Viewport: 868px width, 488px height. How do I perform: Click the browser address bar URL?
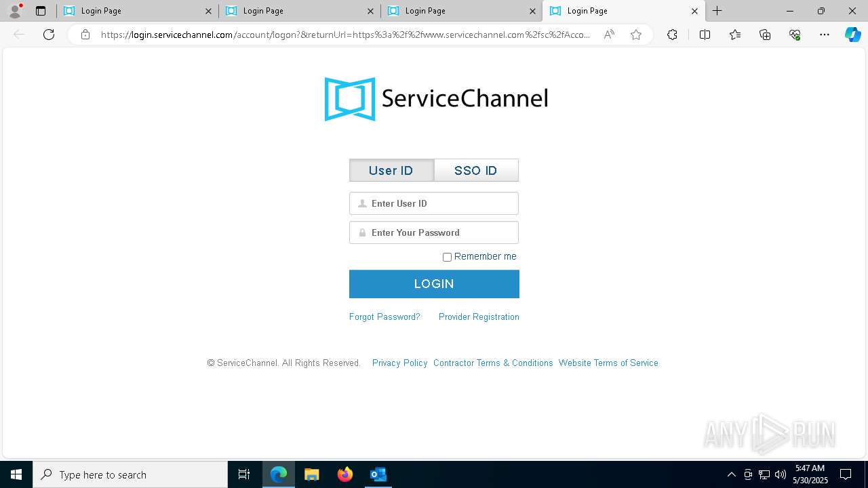click(x=345, y=35)
